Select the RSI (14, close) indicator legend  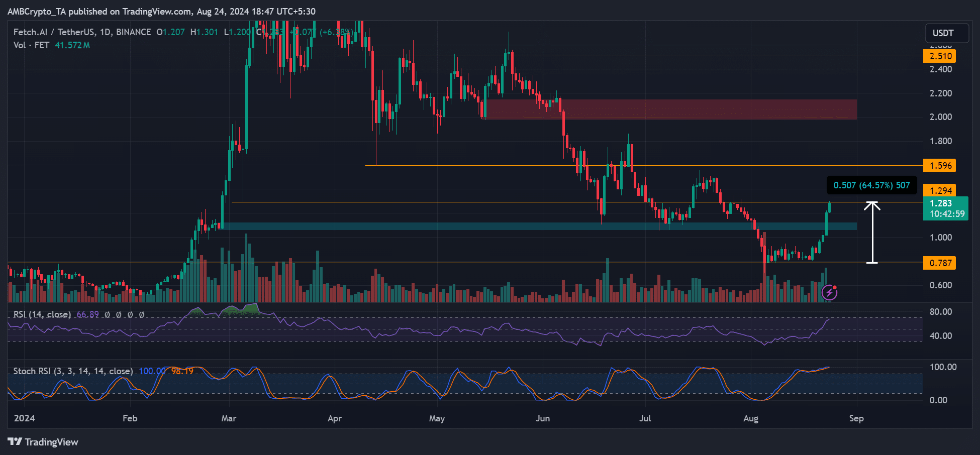(x=42, y=314)
